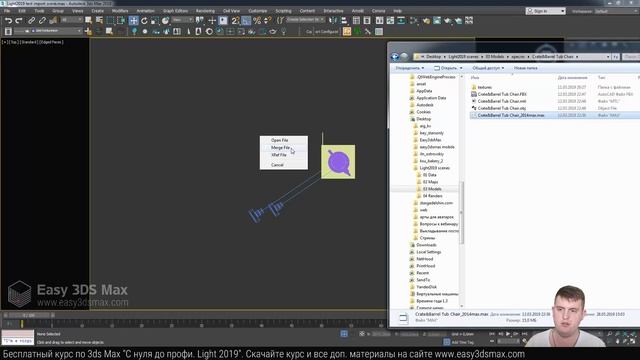Screen dimensions: 640x360
Task: Open the File menu
Action: pyautogui.click(x=7, y=11)
